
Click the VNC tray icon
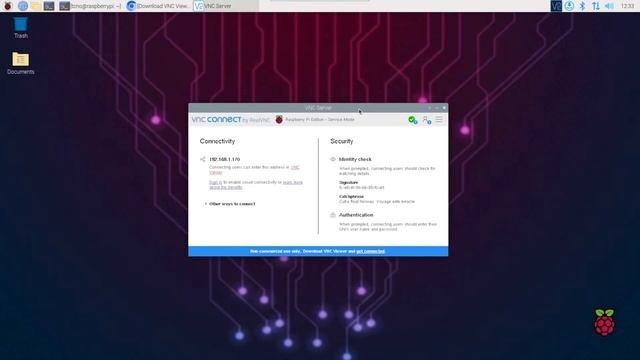pyautogui.click(x=556, y=6)
